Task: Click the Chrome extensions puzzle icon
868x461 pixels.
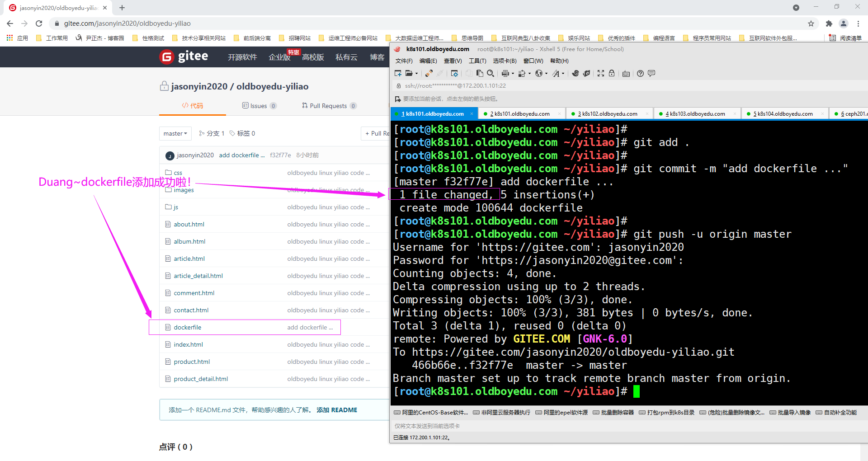Action: (x=829, y=24)
